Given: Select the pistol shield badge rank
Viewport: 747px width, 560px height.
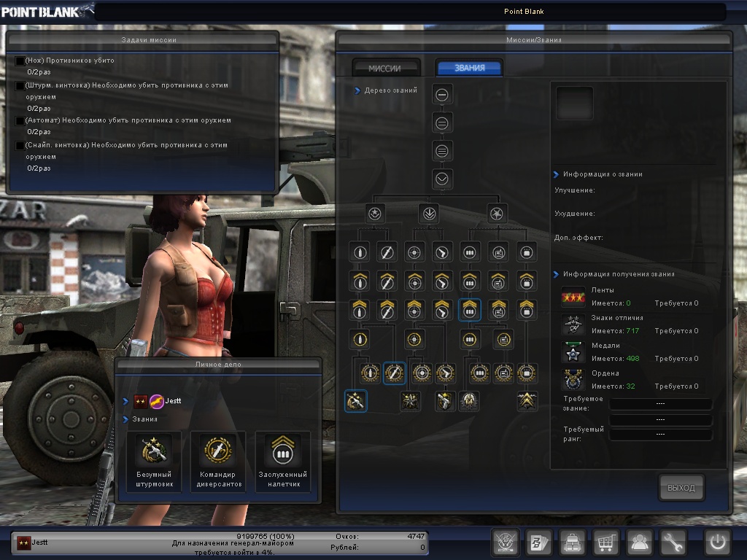Looking at the screenshot, I should [x=444, y=402].
